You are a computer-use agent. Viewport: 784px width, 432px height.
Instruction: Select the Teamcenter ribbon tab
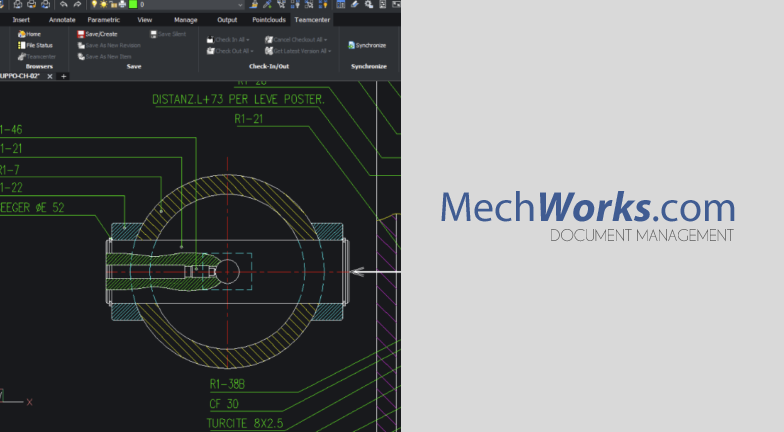point(312,20)
